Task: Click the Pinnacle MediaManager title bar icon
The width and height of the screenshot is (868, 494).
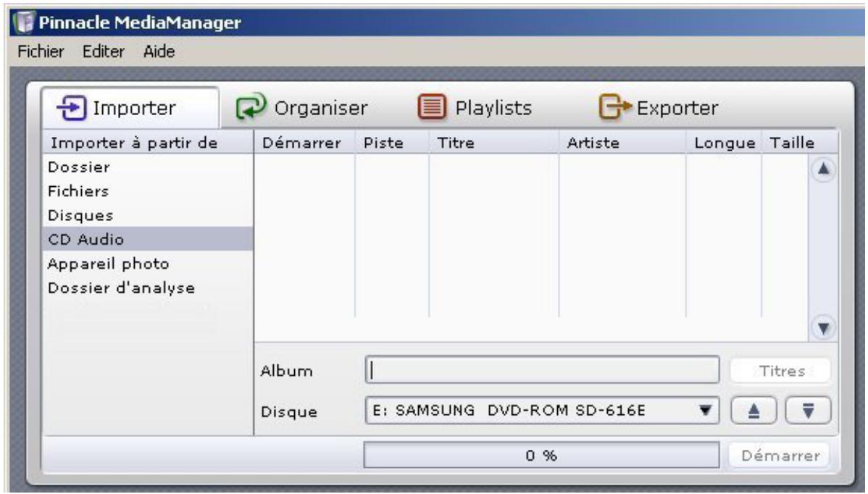Action: 24,22
